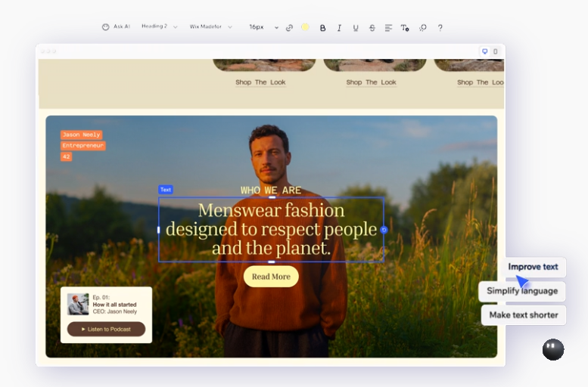Viewport: 588px width, 387px height.
Task: Select the How it all started text
Action: [x=115, y=305]
